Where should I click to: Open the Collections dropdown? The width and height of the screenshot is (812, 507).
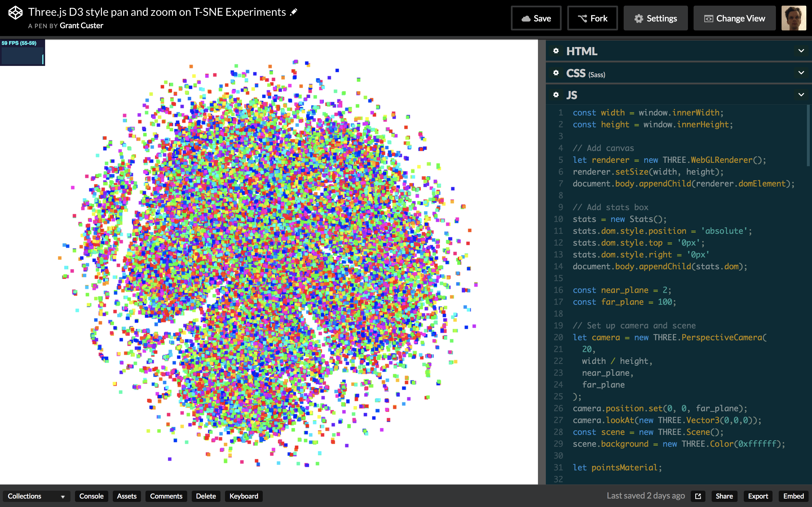pyautogui.click(x=36, y=496)
